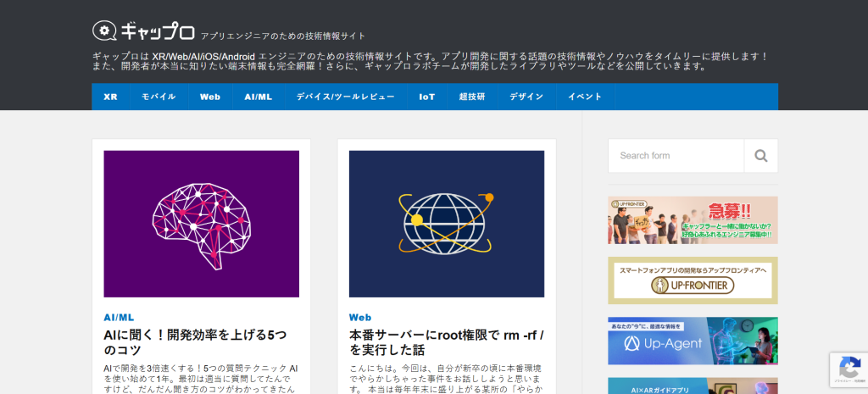Select the Web navigation menu item

(210, 97)
